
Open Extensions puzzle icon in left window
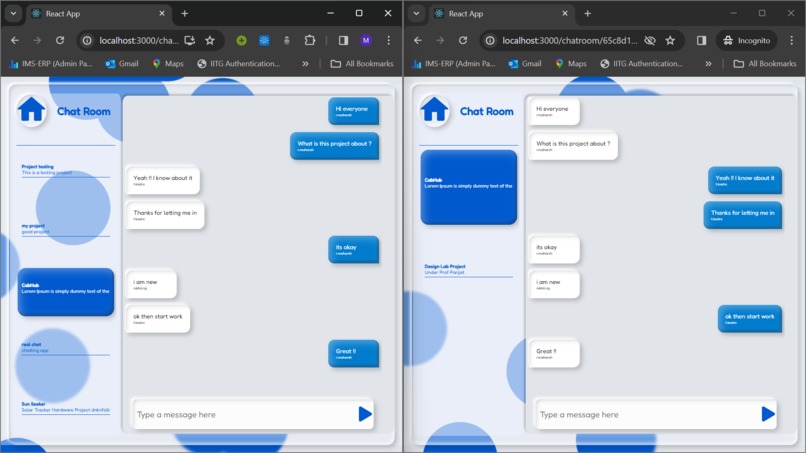point(309,40)
